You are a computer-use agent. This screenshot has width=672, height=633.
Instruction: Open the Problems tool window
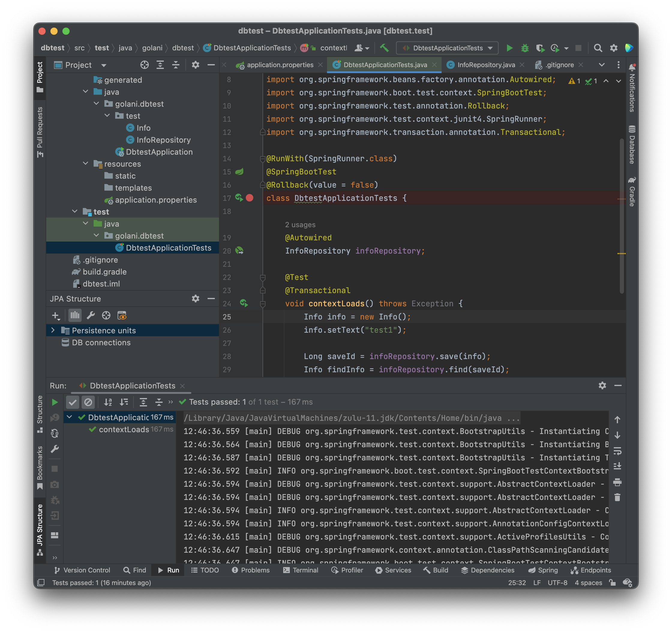pyautogui.click(x=250, y=570)
